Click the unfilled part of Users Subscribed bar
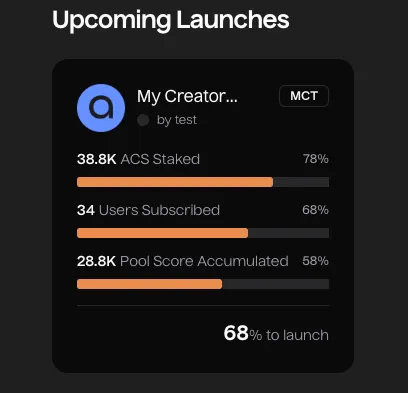 pos(288,233)
